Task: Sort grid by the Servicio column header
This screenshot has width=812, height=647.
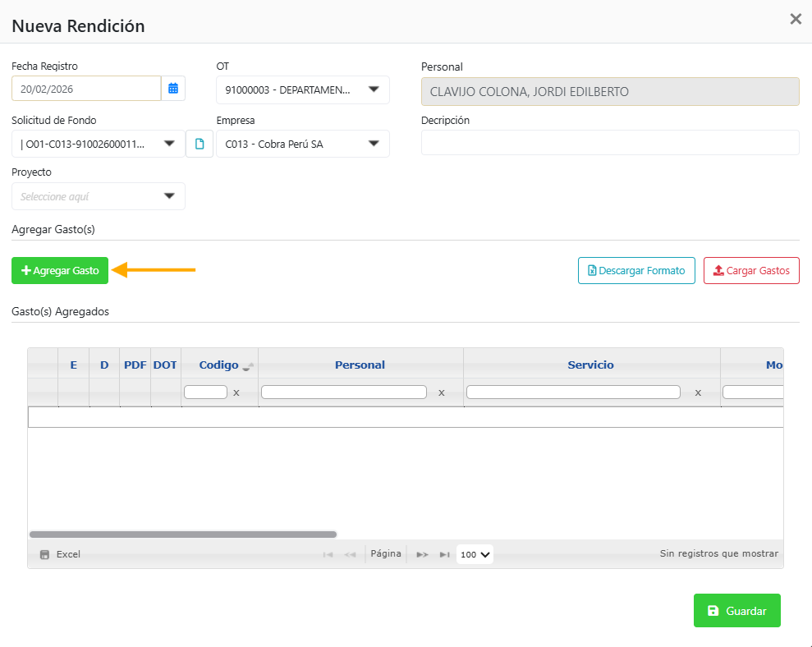Action: click(x=590, y=365)
